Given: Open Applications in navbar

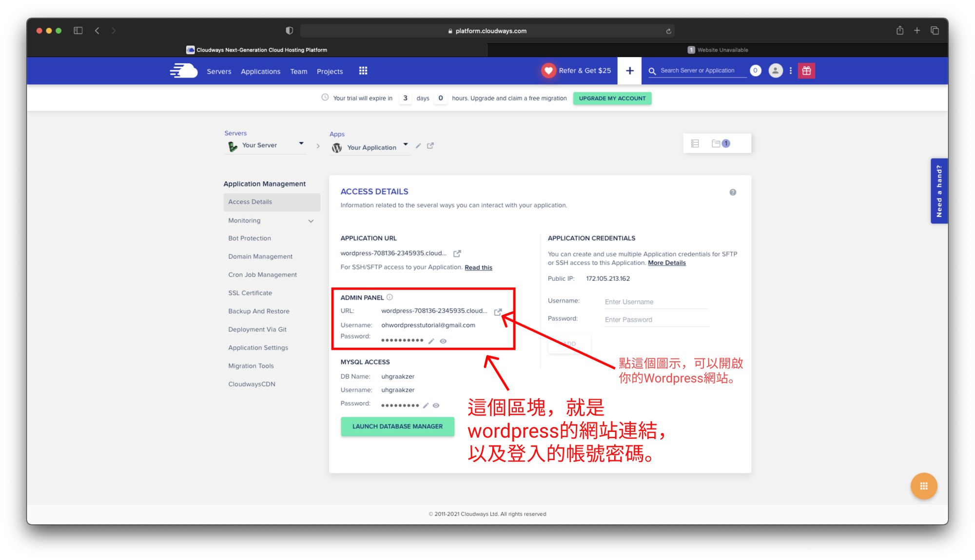Looking at the screenshot, I should (x=260, y=71).
